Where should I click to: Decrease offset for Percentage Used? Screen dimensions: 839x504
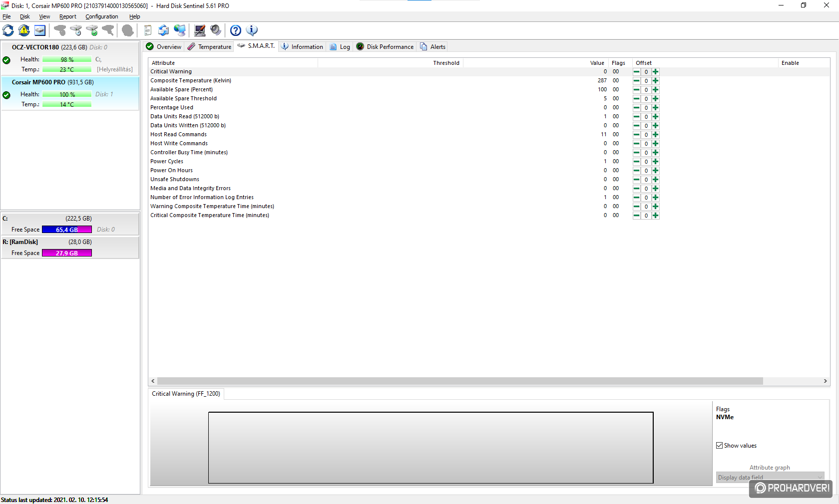pos(637,108)
